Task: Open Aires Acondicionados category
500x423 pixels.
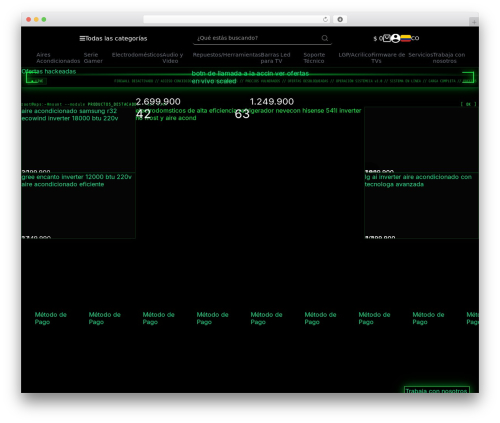Action: [x=58, y=58]
